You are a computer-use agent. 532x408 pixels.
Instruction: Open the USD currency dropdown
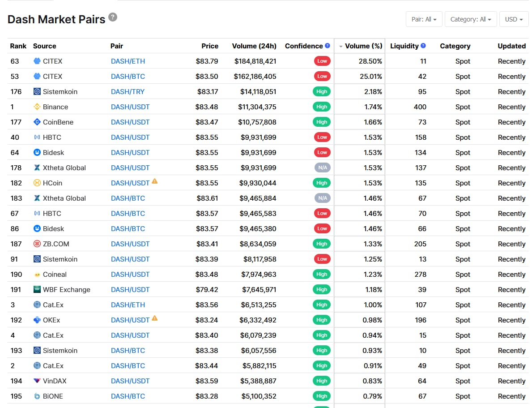click(x=514, y=19)
